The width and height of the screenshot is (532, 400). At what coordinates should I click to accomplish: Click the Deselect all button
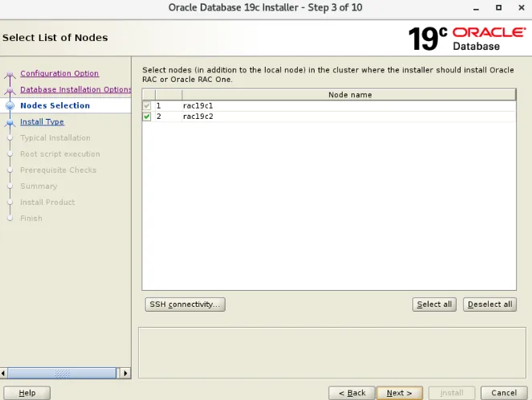[490, 304]
